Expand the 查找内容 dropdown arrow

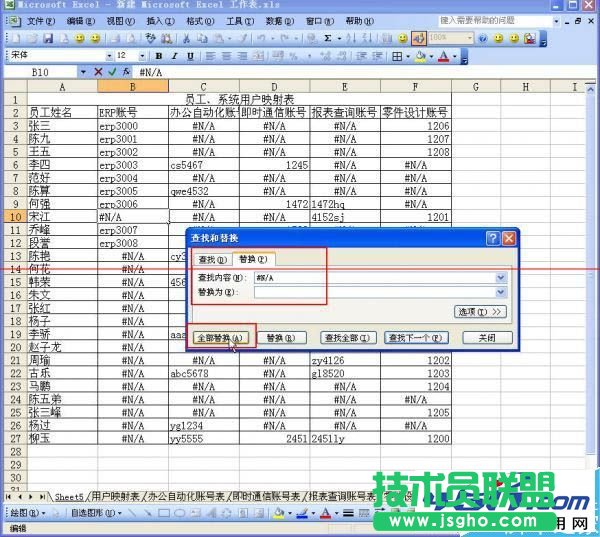[501, 277]
